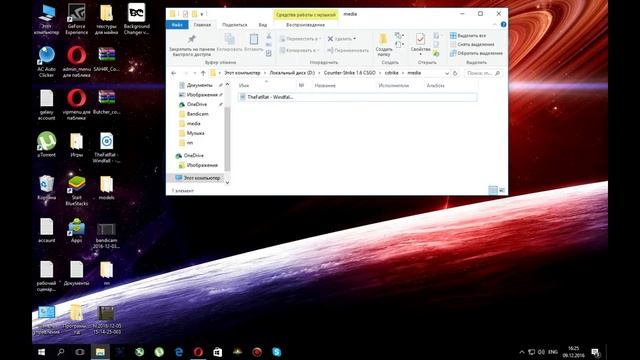This screenshot has height=360, width=640.
Task: Select the bandicam 2016-12-03 video file
Action: point(106,236)
